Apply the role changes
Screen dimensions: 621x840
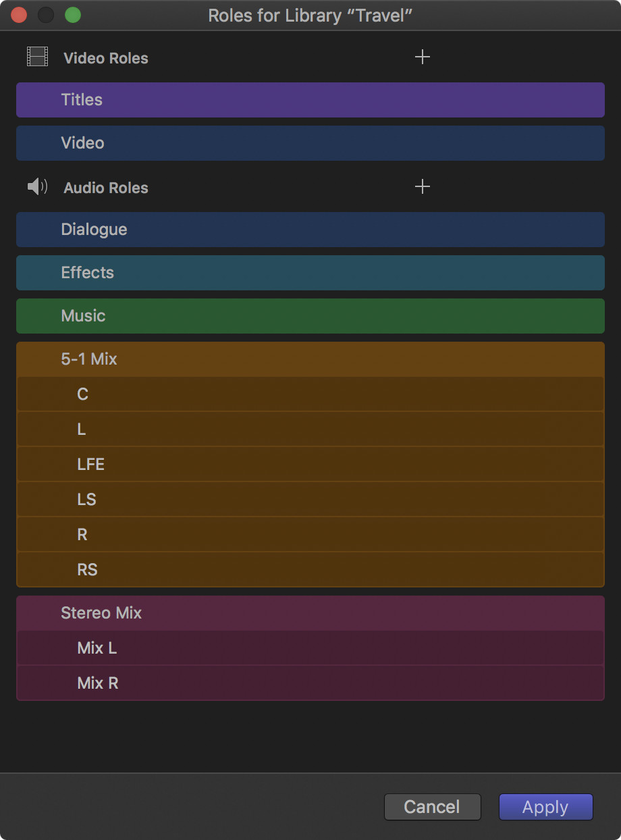pos(545,806)
